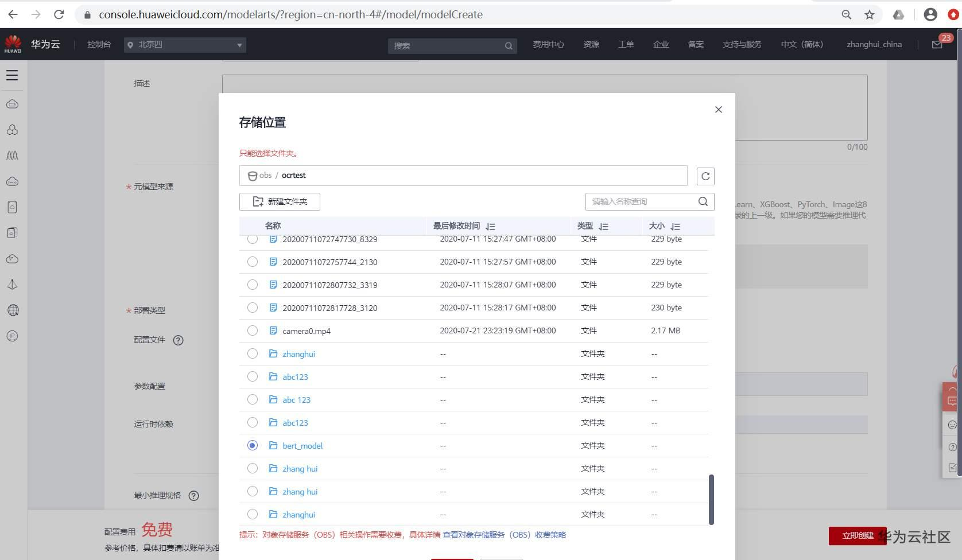Open the 查看对象存储服务（OBS）收费策略 link
The height and width of the screenshot is (560, 962).
(504, 535)
